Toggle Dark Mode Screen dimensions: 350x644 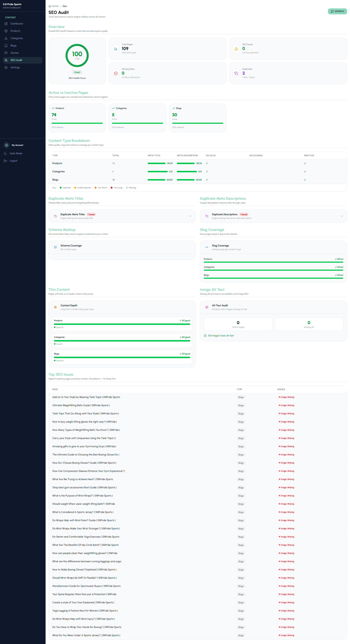pos(16,154)
